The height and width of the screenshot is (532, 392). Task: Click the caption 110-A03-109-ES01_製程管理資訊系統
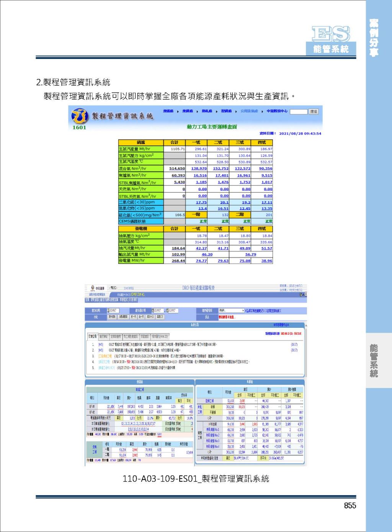point(196,479)
